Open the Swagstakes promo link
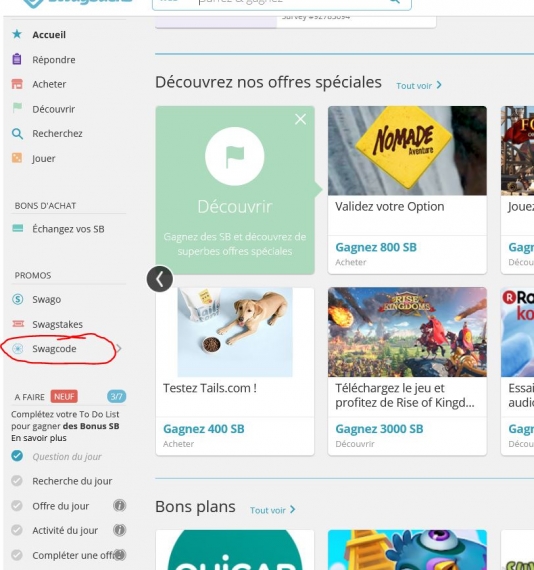The width and height of the screenshot is (534, 570). [57, 324]
